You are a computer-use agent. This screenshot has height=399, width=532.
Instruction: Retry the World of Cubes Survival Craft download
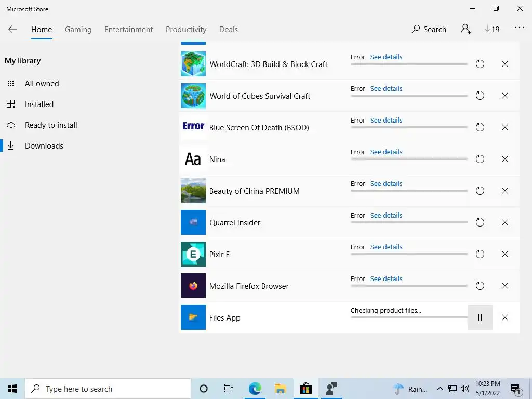(480, 96)
